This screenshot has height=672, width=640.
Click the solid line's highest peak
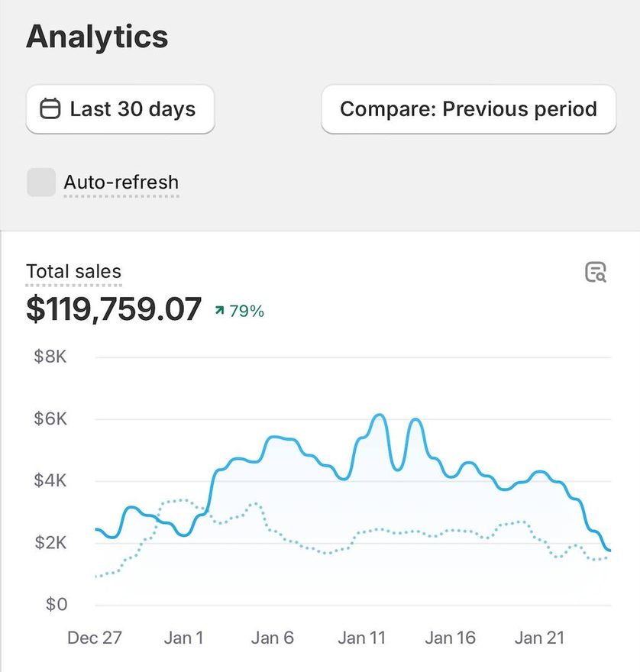[x=380, y=415]
